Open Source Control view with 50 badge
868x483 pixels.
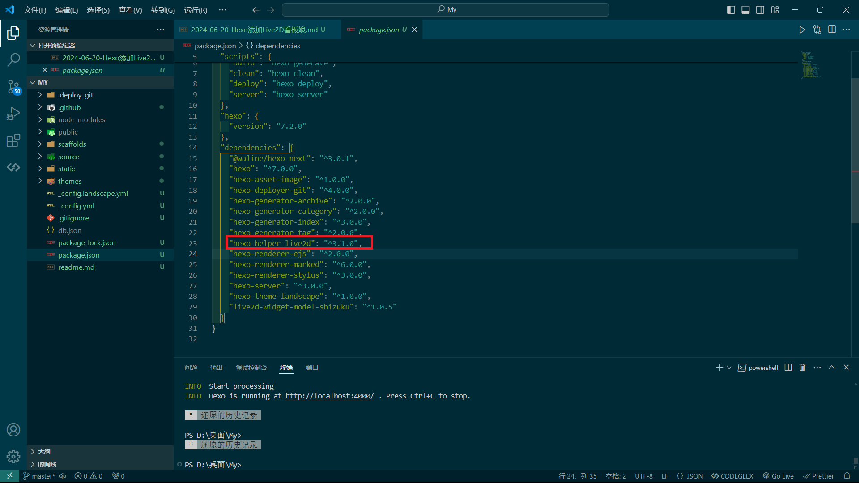click(13, 87)
